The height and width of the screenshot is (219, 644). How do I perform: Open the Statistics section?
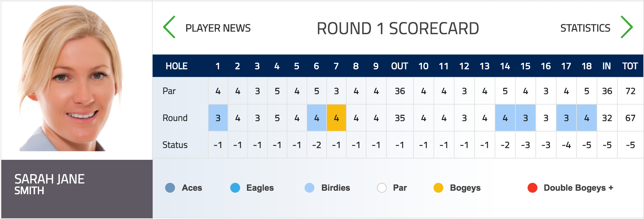585,28
